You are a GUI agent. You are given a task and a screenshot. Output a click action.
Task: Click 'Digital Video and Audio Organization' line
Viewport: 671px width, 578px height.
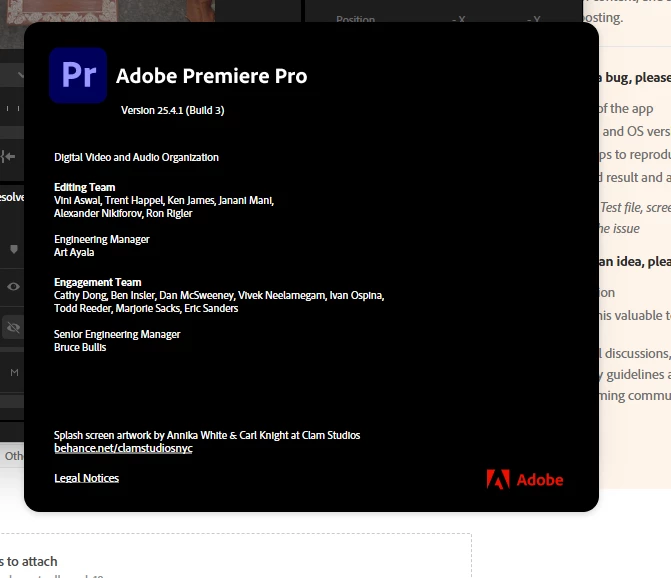136,157
